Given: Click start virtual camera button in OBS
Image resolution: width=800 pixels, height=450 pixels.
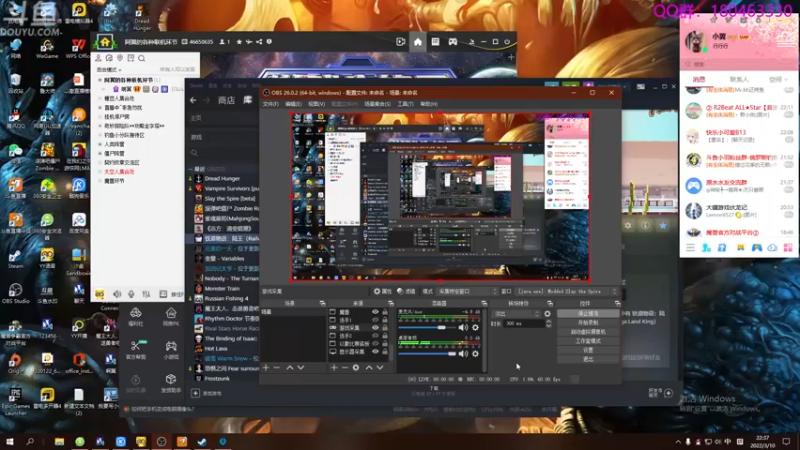Looking at the screenshot, I should pos(588,332).
